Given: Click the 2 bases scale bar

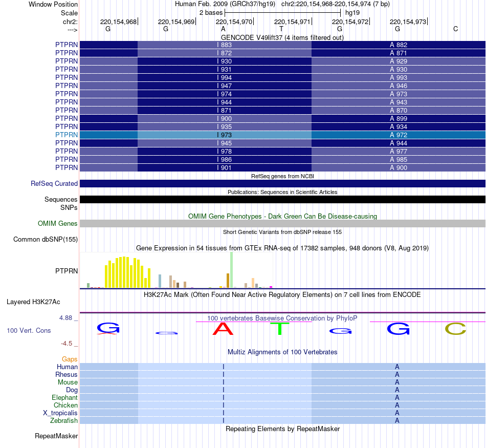Looking at the screenshot, I should (x=283, y=13).
